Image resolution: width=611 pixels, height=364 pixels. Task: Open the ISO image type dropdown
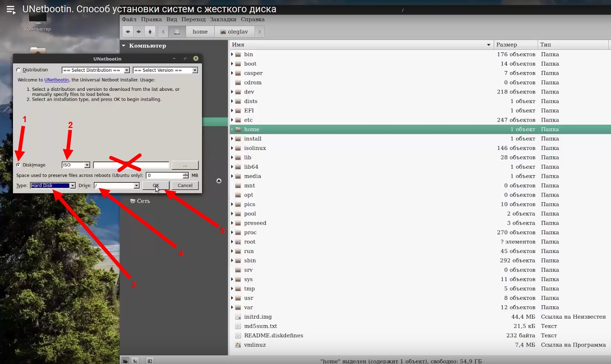76,165
